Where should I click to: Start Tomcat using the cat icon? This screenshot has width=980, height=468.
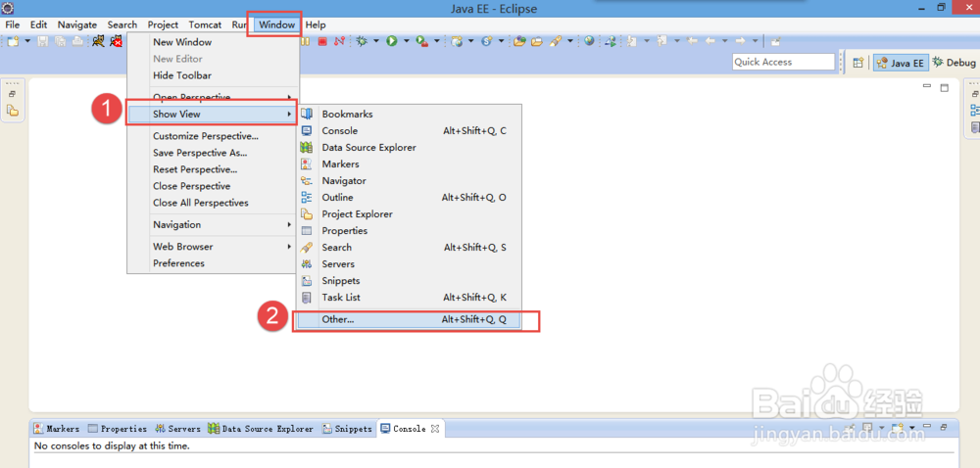click(x=98, y=41)
